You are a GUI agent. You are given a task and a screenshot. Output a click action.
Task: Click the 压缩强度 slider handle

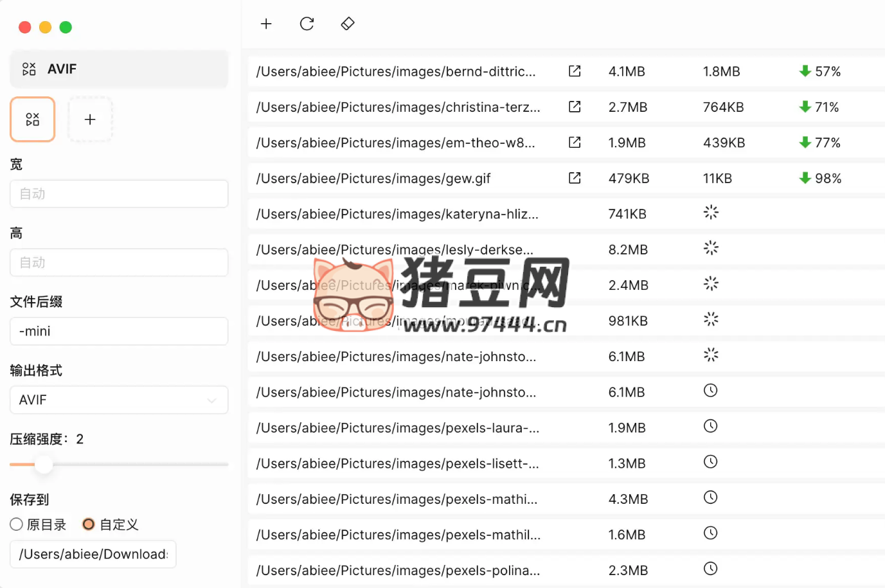click(44, 464)
